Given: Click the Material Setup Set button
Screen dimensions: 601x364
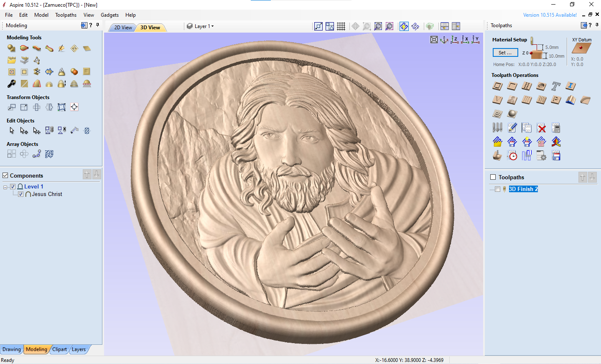Looking at the screenshot, I should [505, 53].
